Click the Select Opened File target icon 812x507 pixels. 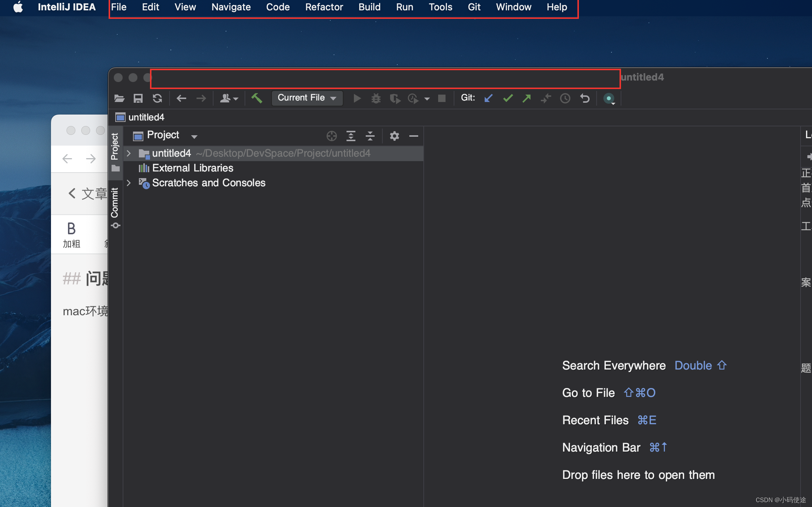point(332,136)
